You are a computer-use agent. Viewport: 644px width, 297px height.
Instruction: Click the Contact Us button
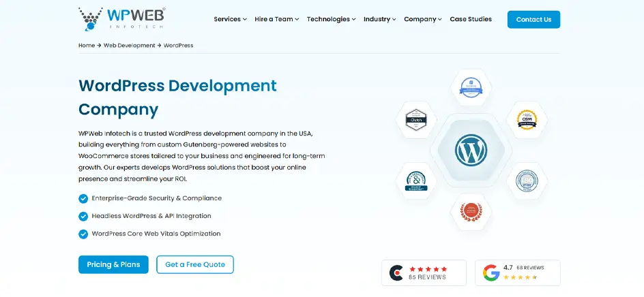(533, 20)
